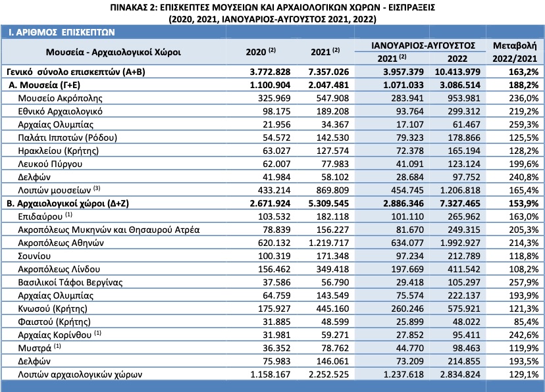Click the Γενικό σύνολο επισκεπτών (Α+Β) row label
545x392 pixels.
76,72
